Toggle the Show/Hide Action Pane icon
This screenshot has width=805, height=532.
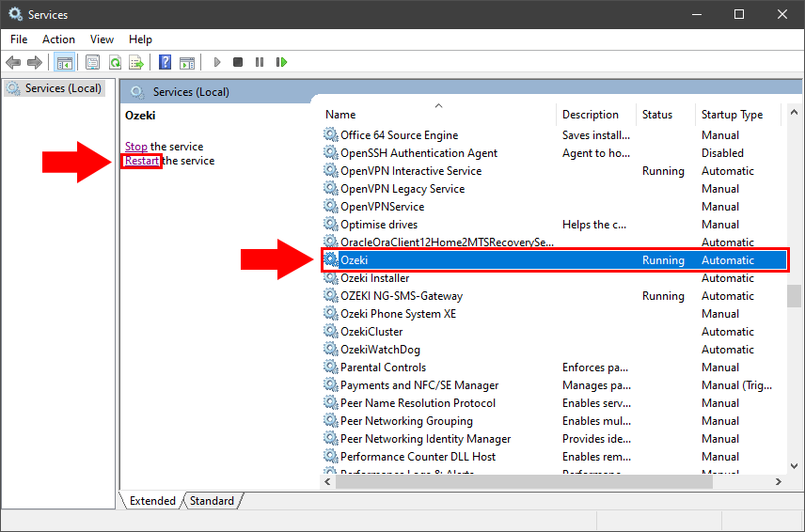point(187,63)
